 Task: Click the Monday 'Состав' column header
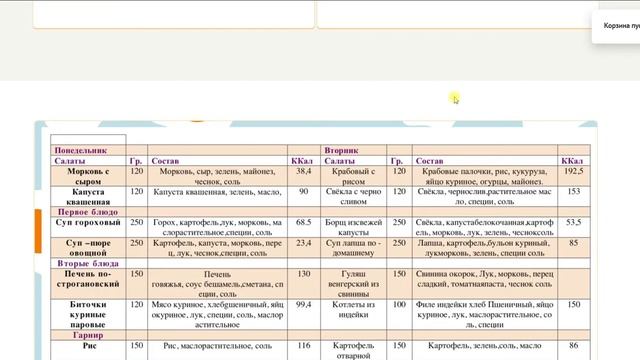click(x=165, y=161)
